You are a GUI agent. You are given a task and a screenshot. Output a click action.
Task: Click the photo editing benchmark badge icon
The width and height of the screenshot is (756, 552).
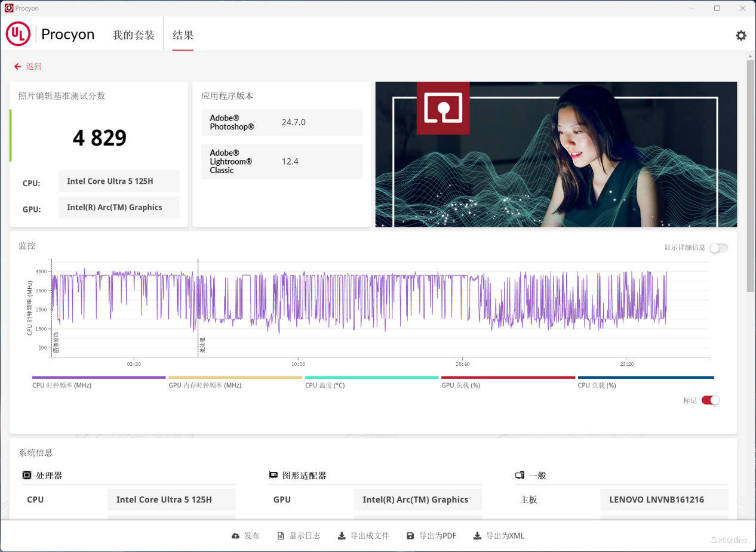pos(443,108)
